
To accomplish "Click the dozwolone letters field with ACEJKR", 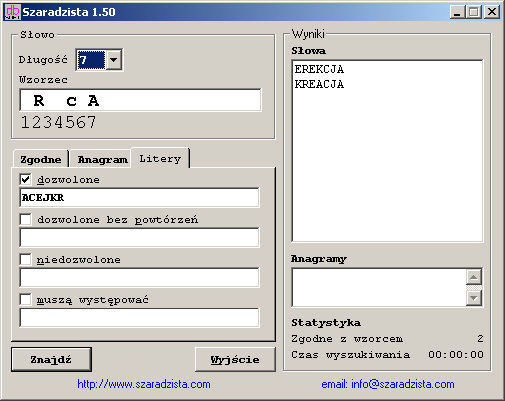I will pyautogui.click(x=139, y=198).
